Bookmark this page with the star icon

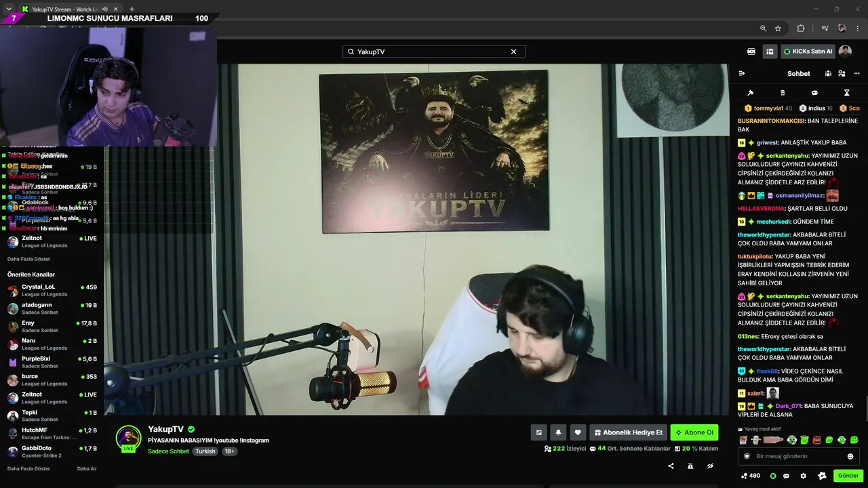point(778,28)
